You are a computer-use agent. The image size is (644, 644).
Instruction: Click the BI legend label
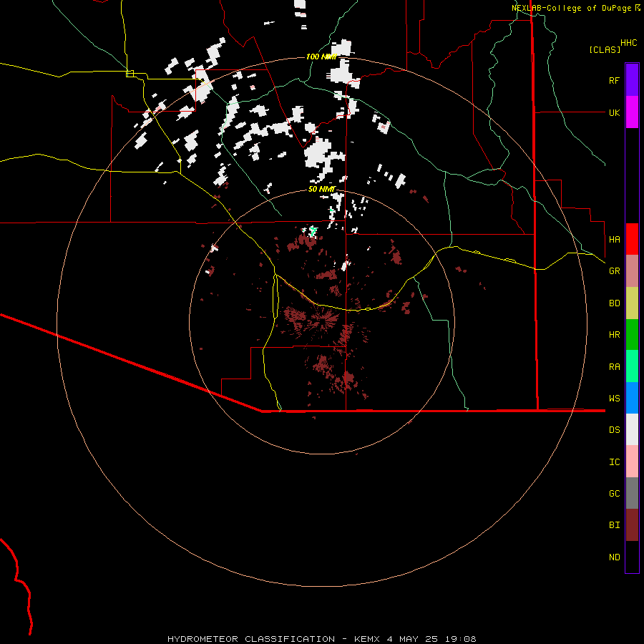click(614, 525)
